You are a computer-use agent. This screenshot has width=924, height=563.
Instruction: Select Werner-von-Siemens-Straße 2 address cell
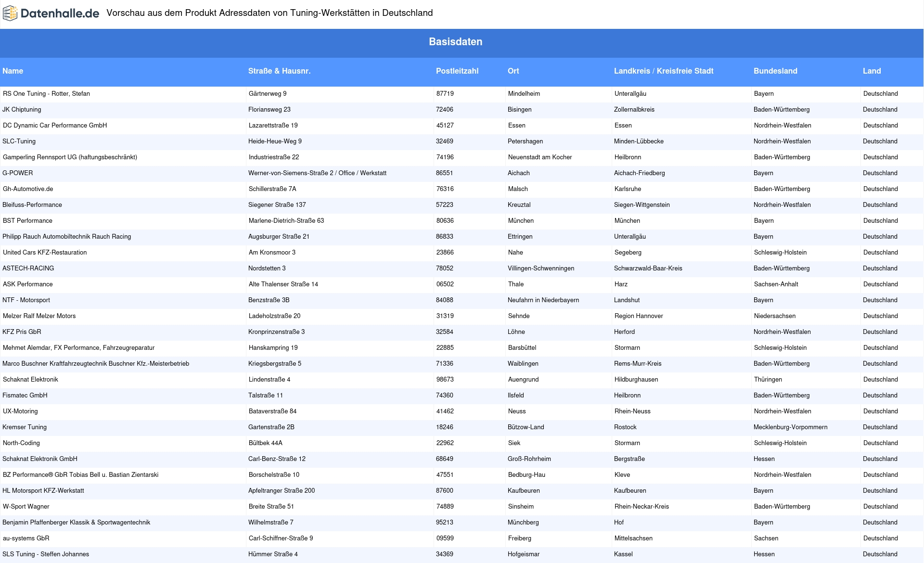pos(317,173)
